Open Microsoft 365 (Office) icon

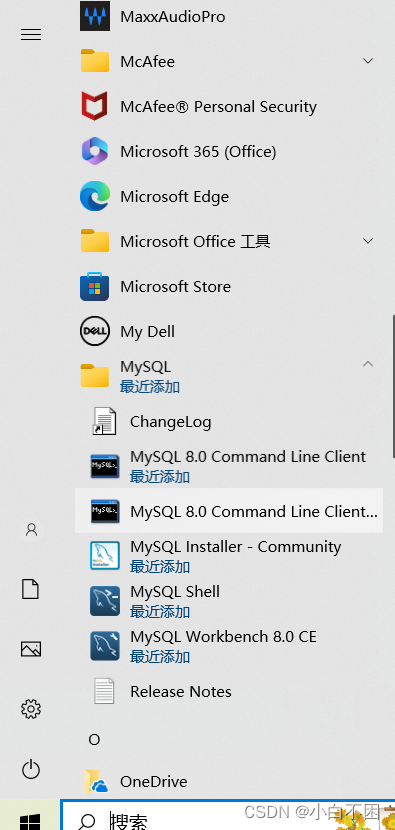[x=95, y=151]
